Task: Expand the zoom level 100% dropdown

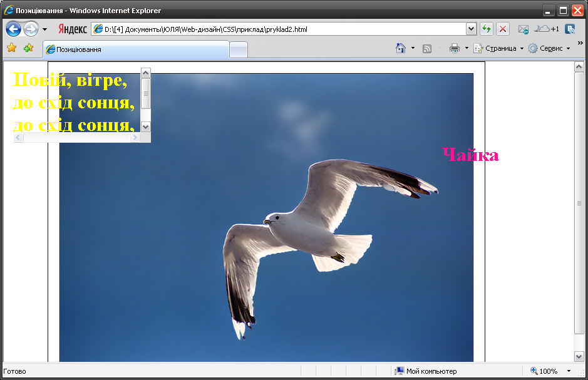Action: coord(569,371)
